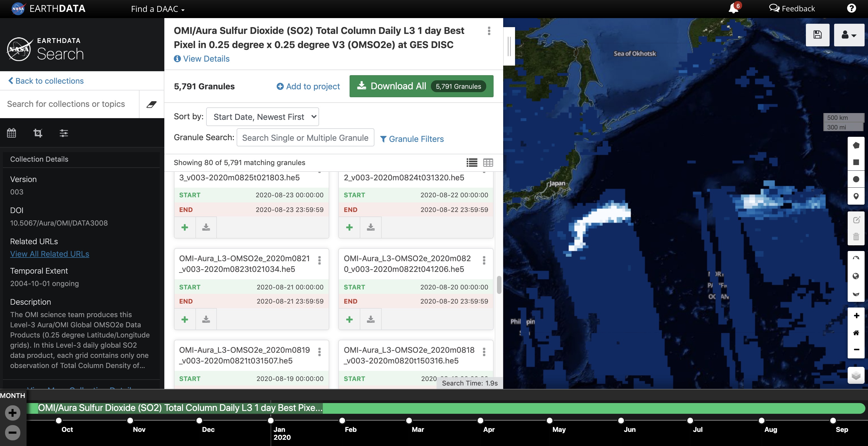Click the green collection timeline bar

point(446,408)
